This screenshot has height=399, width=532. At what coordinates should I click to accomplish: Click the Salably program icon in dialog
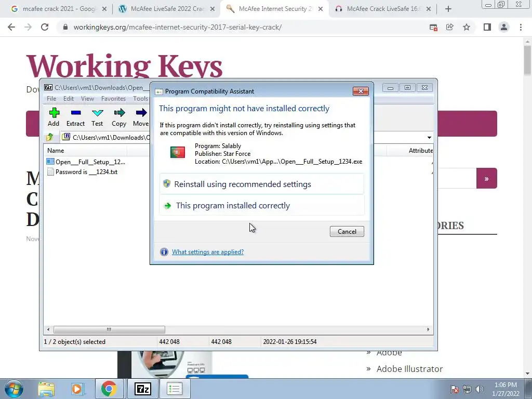178,152
